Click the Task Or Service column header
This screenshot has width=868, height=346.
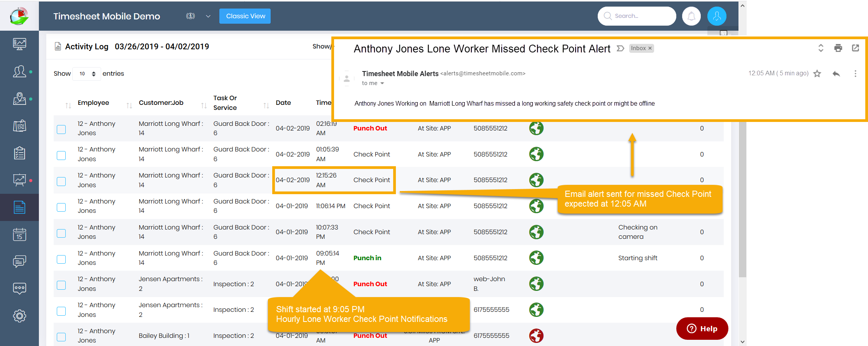[225, 103]
